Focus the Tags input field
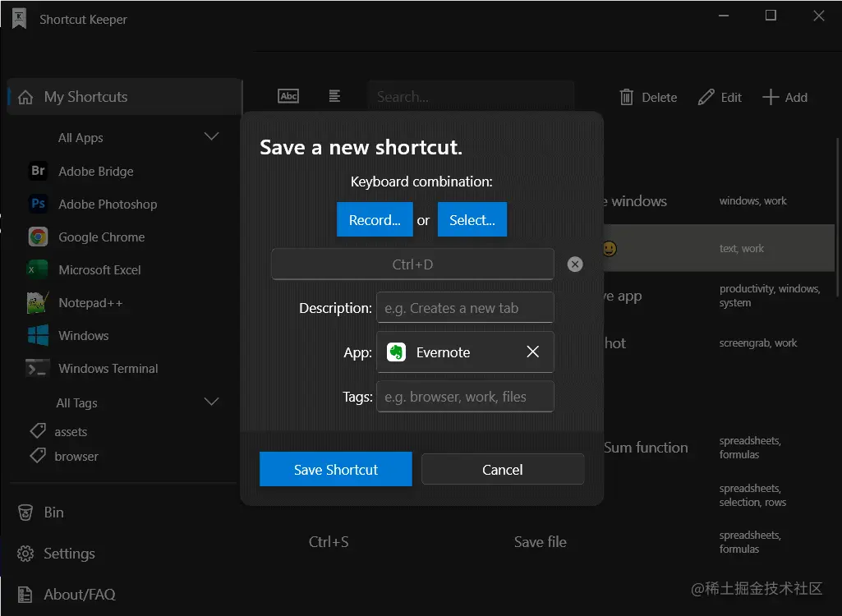Image resolution: width=842 pixels, height=616 pixels. 465,397
